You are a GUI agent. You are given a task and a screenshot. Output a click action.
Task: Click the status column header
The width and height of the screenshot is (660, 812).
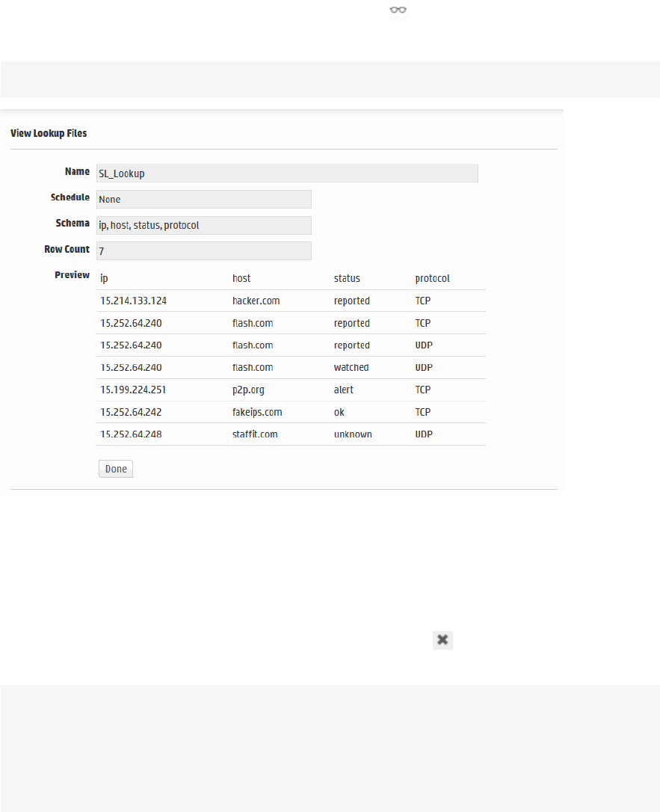point(347,278)
